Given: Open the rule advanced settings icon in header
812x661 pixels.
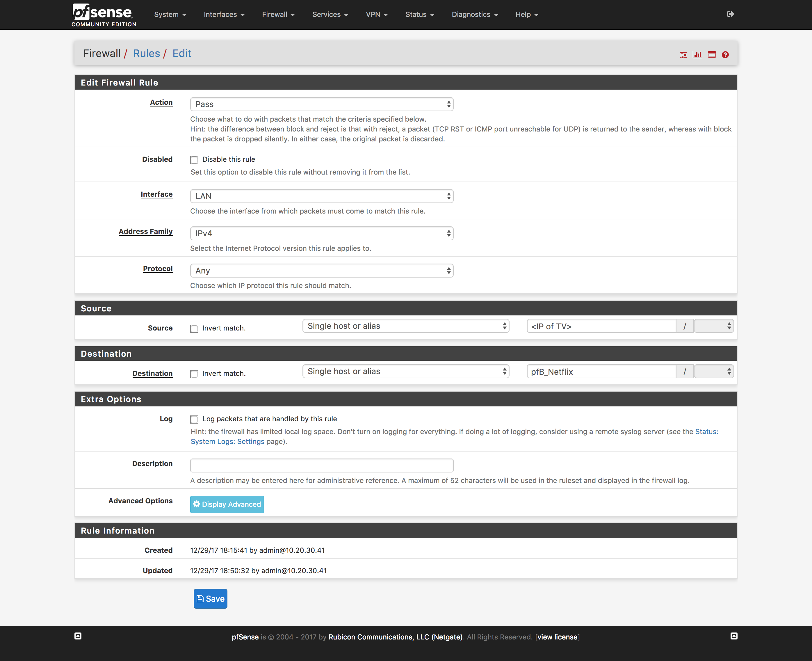Looking at the screenshot, I should click(x=683, y=54).
